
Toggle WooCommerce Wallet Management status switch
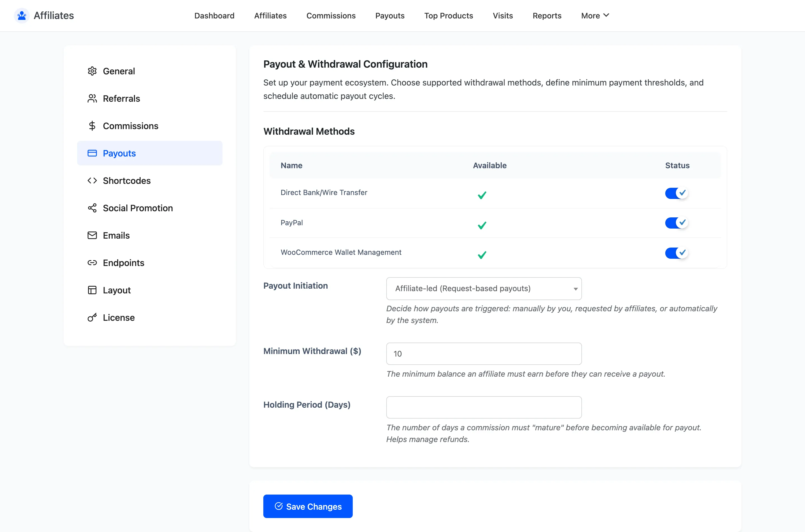[x=676, y=253]
